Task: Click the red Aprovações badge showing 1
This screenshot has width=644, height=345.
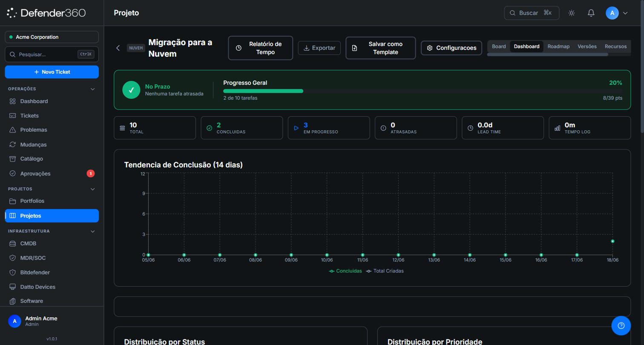Action: click(x=90, y=174)
